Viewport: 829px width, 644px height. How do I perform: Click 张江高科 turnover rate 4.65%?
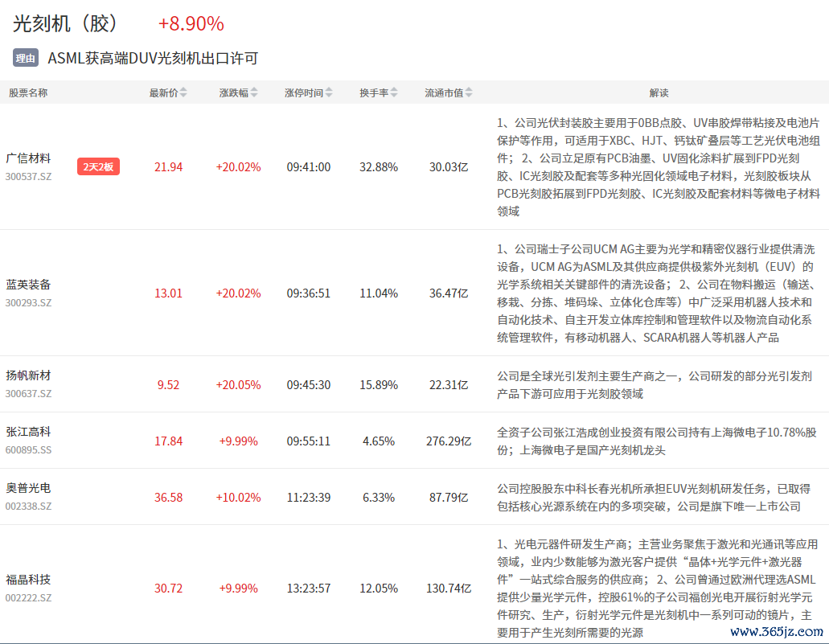pyautogui.click(x=379, y=441)
